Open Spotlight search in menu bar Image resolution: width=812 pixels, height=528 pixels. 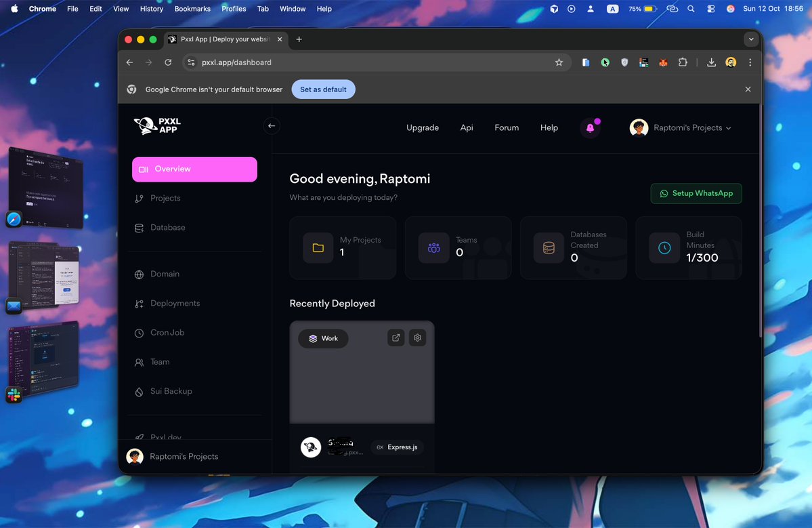pyautogui.click(x=691, y=9)
